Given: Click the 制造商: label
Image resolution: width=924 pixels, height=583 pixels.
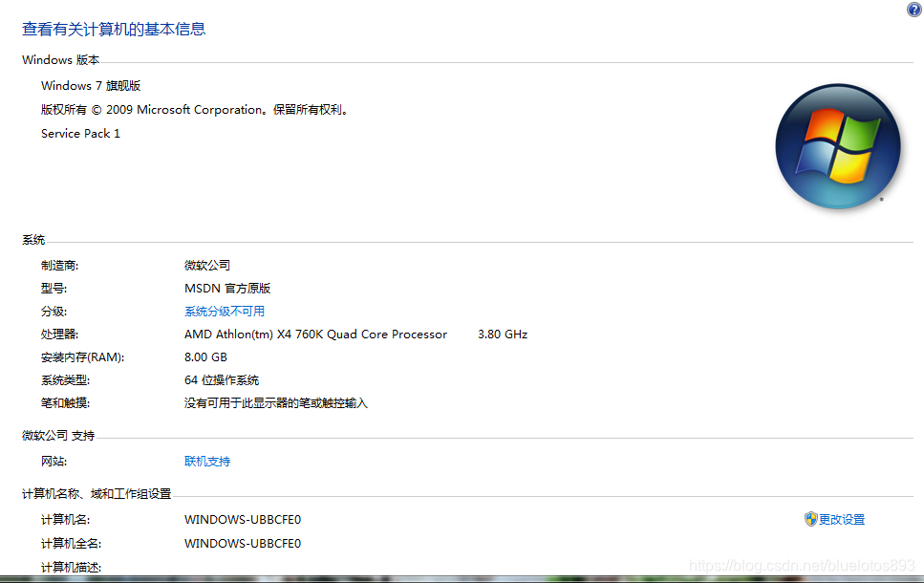Looking at the screenshot, I should [59, 266].
